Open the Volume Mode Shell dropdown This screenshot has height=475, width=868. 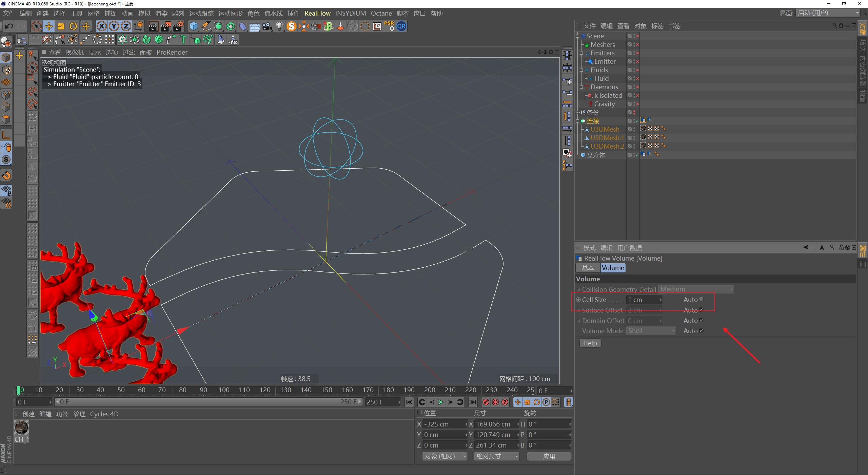(651, 331)
